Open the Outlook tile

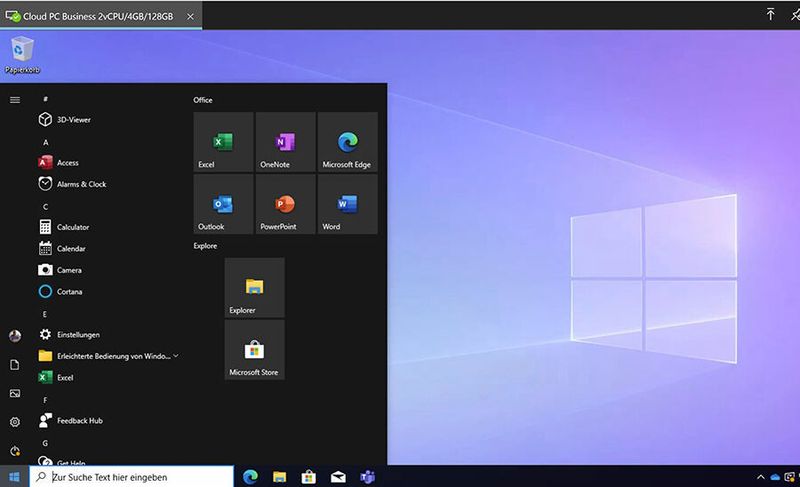(x=223, y=204)
